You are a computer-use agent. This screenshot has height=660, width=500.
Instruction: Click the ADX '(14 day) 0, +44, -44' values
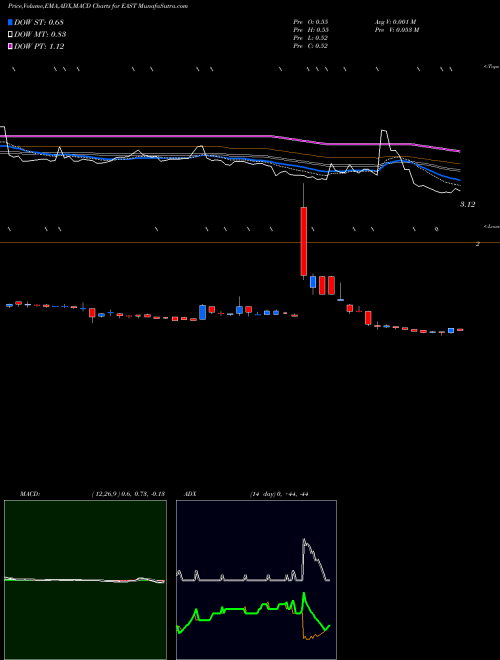pos(279,494)
